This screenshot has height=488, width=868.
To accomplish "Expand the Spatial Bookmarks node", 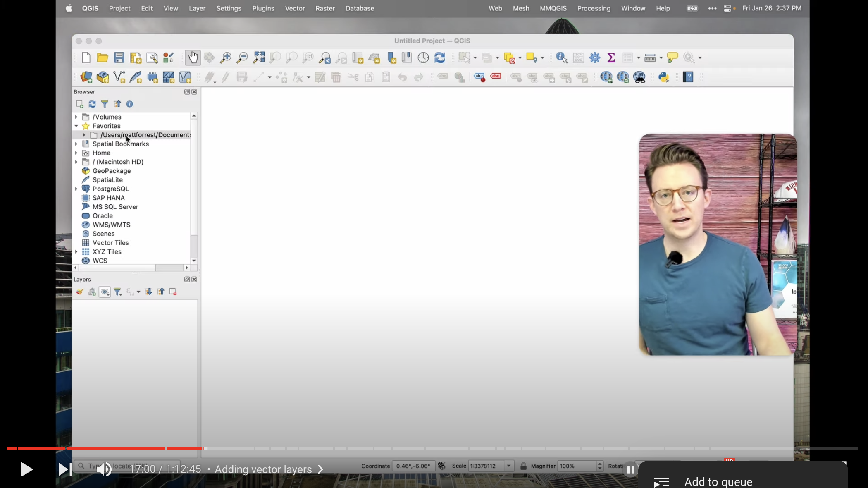I will coord(76,144).
